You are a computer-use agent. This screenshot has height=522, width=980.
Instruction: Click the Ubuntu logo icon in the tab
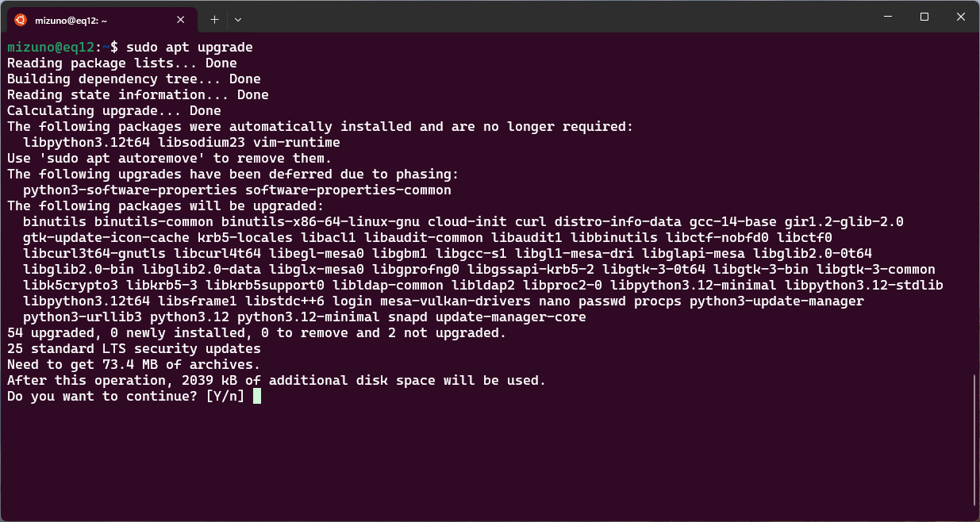coord(21,20)
